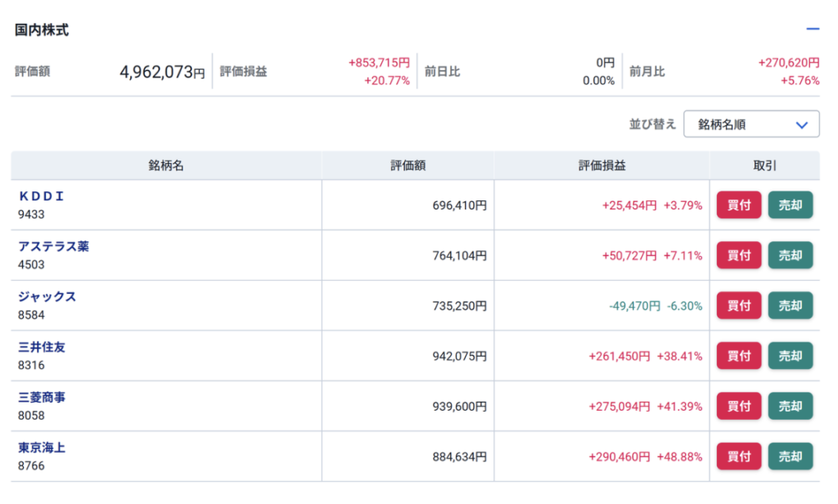Open the KDDI stock link

(x=41, y=196)
